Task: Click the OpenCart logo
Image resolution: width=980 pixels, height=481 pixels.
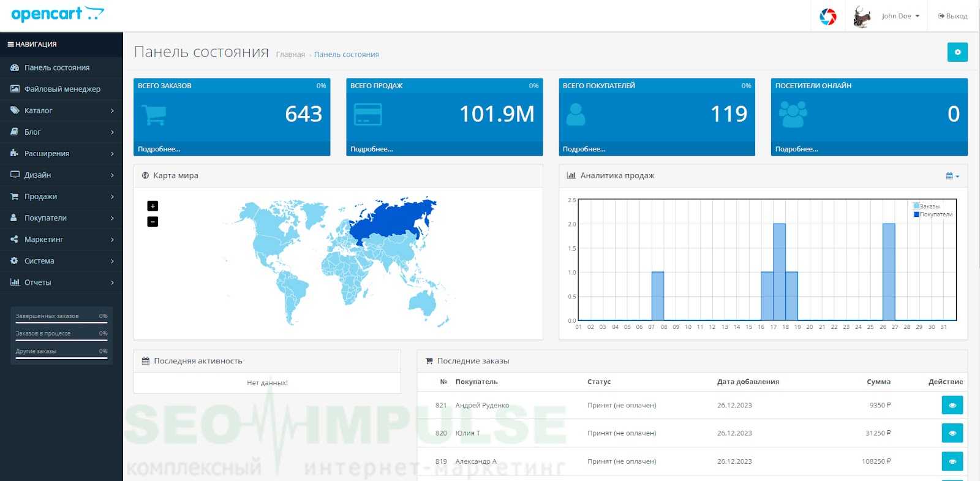Action: [58, 14]
